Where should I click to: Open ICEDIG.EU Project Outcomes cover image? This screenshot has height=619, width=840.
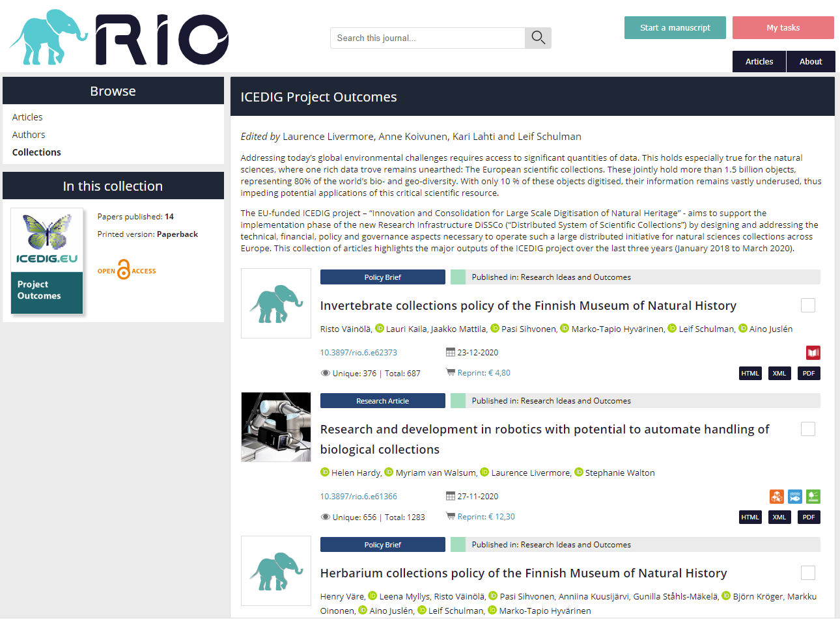point(47,260)
